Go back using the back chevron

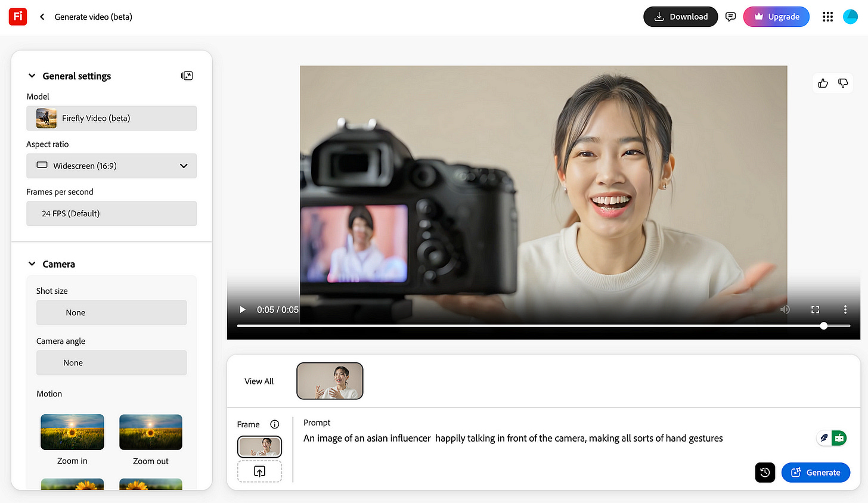click(42, 17)
